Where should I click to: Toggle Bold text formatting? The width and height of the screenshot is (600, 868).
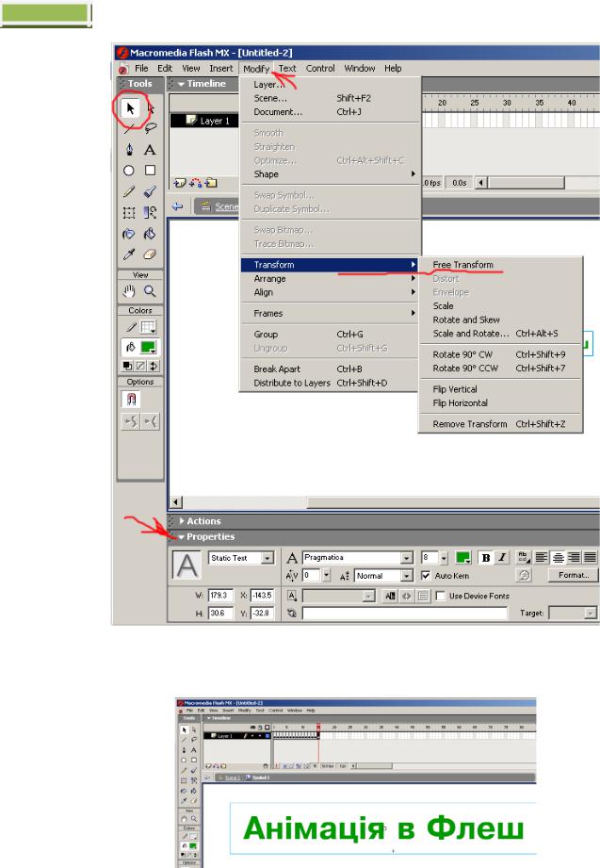(486, 557)
